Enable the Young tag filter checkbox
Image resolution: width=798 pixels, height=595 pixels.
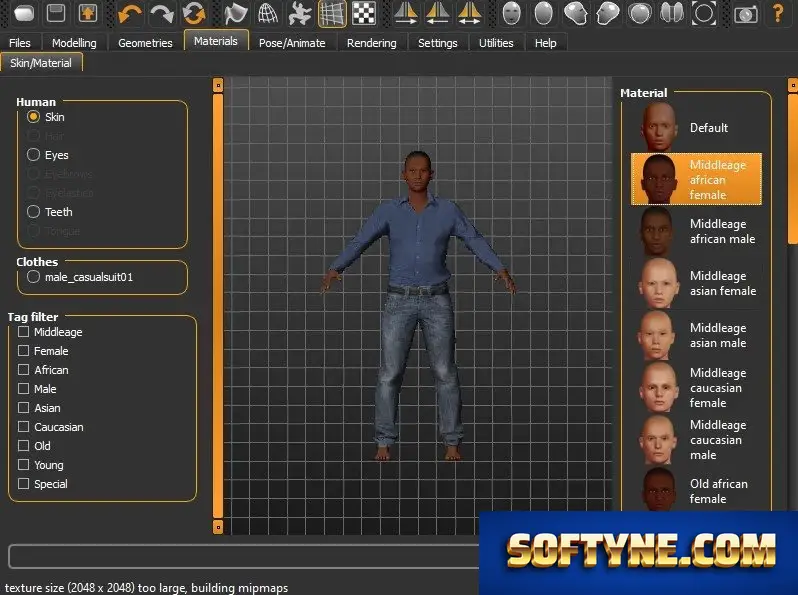pos(23,465)
